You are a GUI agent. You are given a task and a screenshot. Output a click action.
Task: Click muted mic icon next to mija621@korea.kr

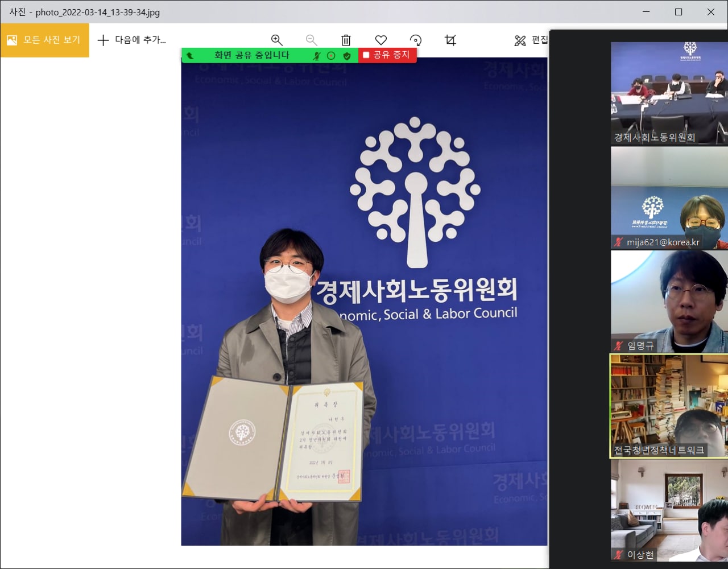pos(619,242)
